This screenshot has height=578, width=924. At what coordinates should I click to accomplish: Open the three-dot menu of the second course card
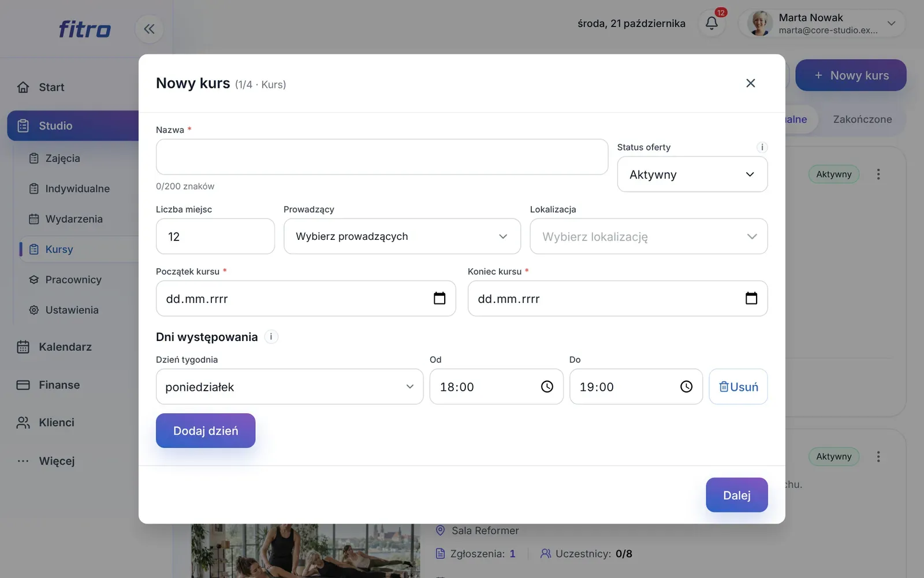coord(878,457)
